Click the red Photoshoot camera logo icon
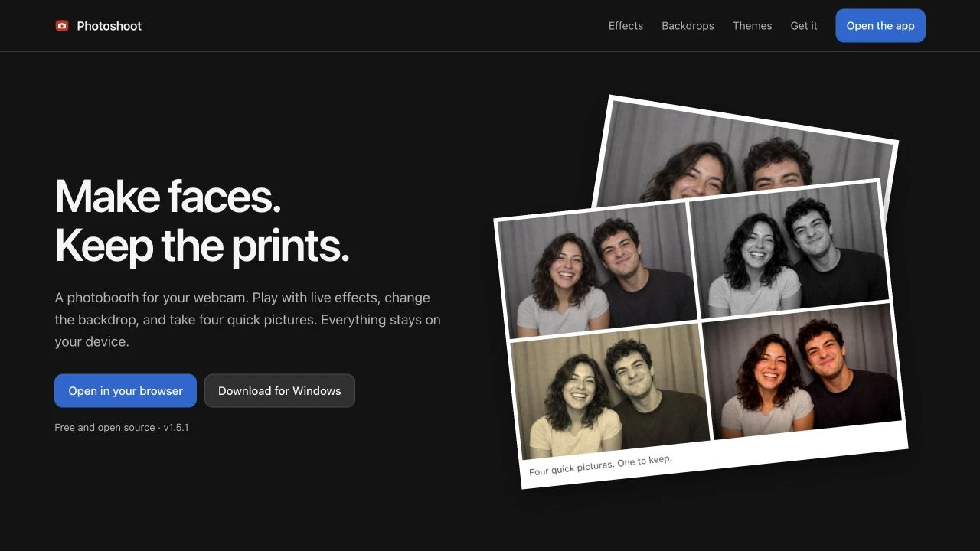The image size is (980, 551). (x=62, y=26)
